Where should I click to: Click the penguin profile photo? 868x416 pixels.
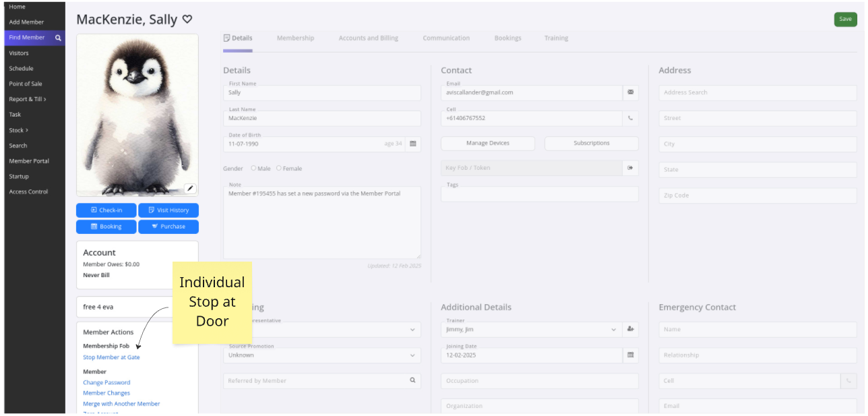137,115
